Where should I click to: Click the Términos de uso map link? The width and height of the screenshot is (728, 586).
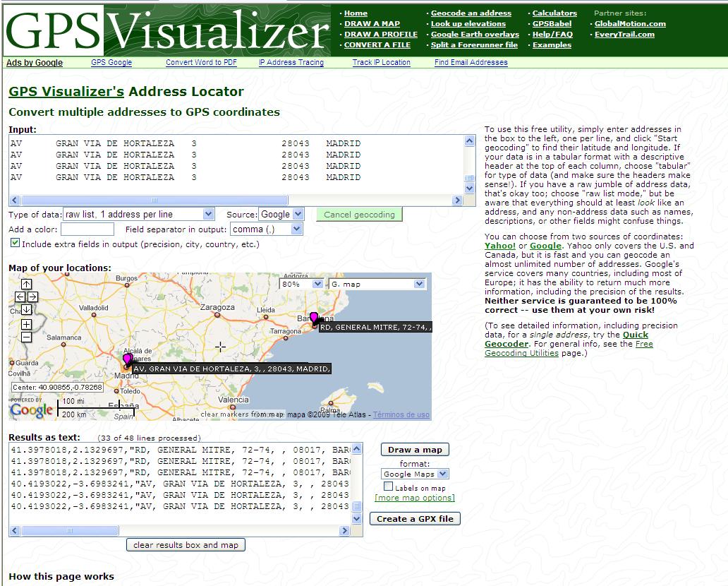[401, 414]
